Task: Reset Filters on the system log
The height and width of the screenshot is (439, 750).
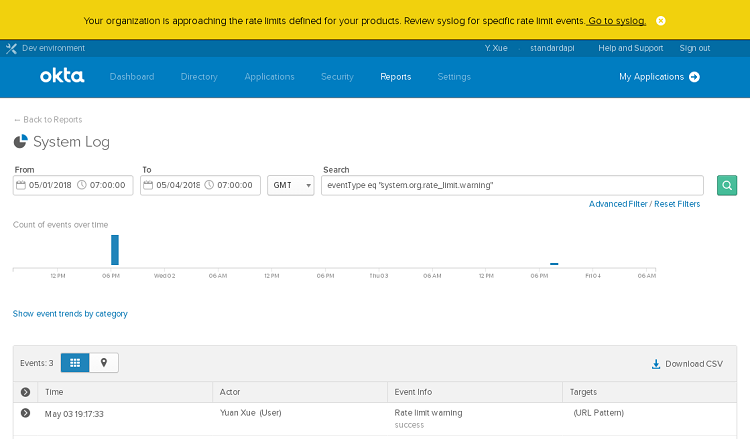Action: (x=677, y=204)
